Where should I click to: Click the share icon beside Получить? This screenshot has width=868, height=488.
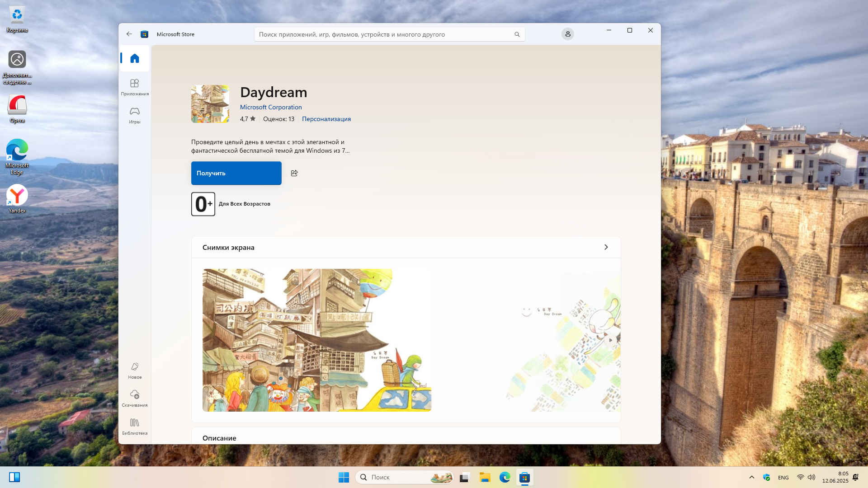pos(294,173)
